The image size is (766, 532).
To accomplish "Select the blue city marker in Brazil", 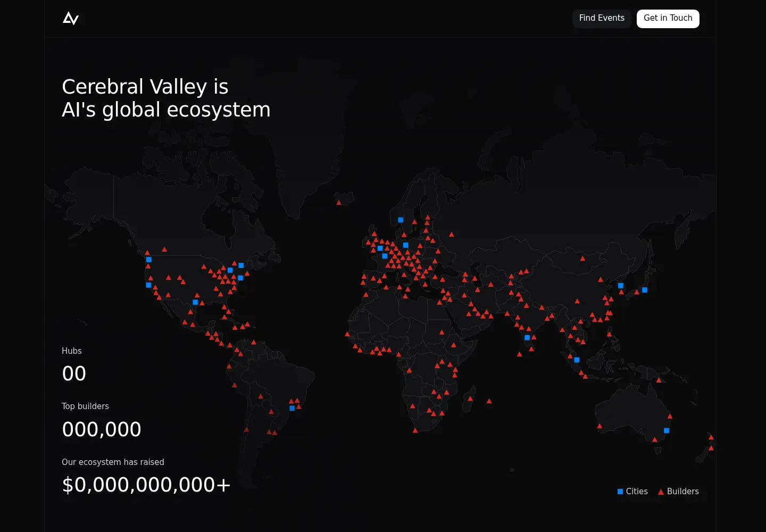I will (292, 409).
